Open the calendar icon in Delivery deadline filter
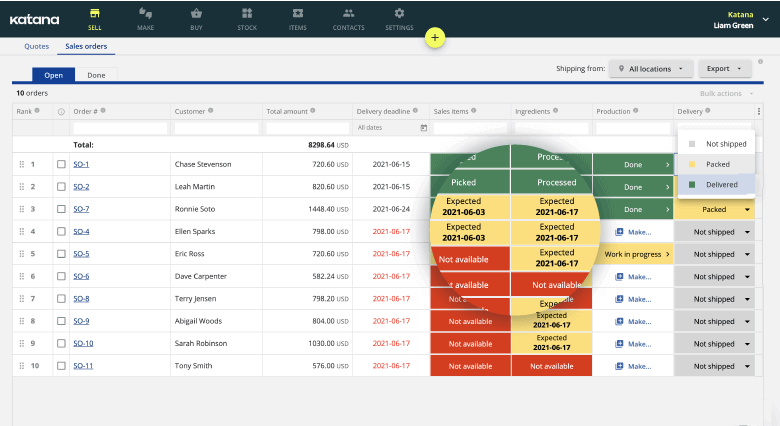 pos(424,128)
